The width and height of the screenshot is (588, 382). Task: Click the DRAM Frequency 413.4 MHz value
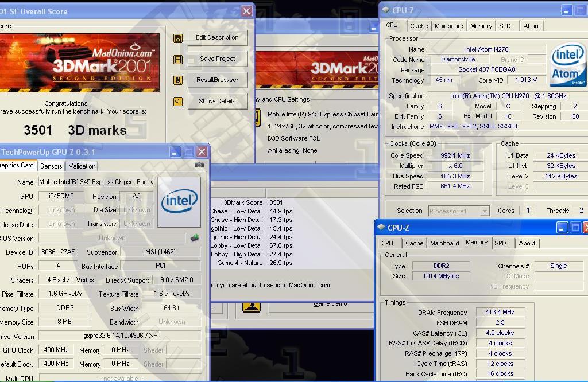coord(500,313)
